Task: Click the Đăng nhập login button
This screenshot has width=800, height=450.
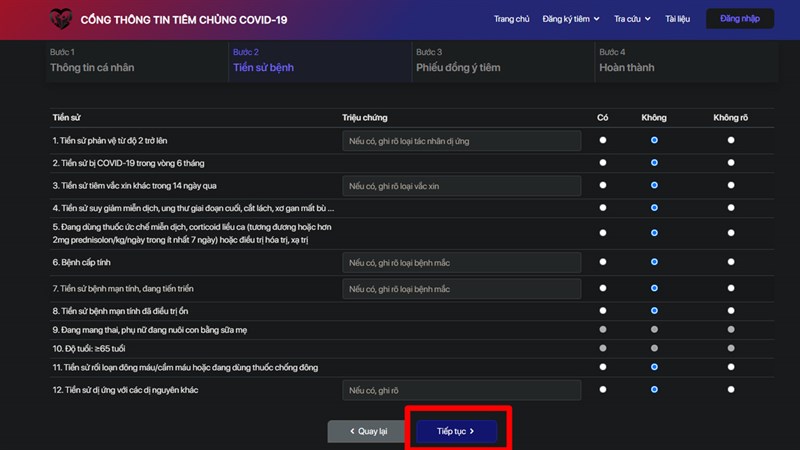Action: [x=740, y=19]
